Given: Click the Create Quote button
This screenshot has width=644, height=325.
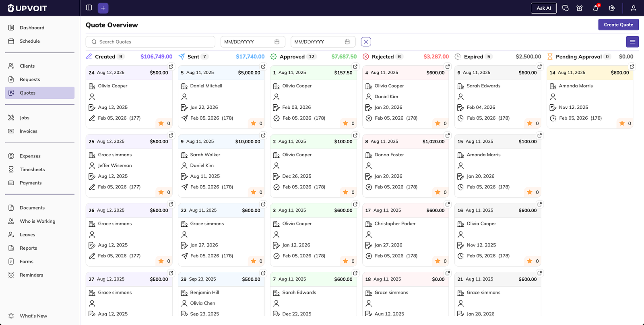Looking at the screenshot, I should coord(618,25).
